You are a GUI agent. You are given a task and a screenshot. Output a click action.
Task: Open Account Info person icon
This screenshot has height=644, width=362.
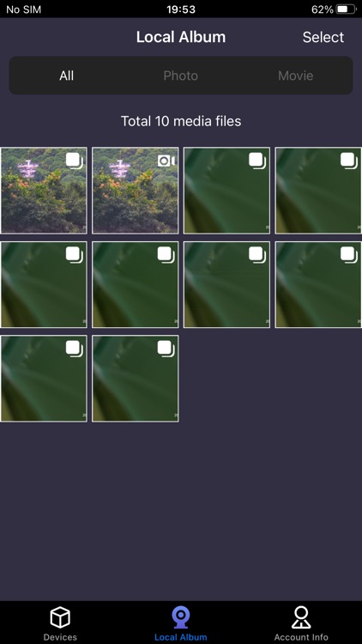point(301,617)
